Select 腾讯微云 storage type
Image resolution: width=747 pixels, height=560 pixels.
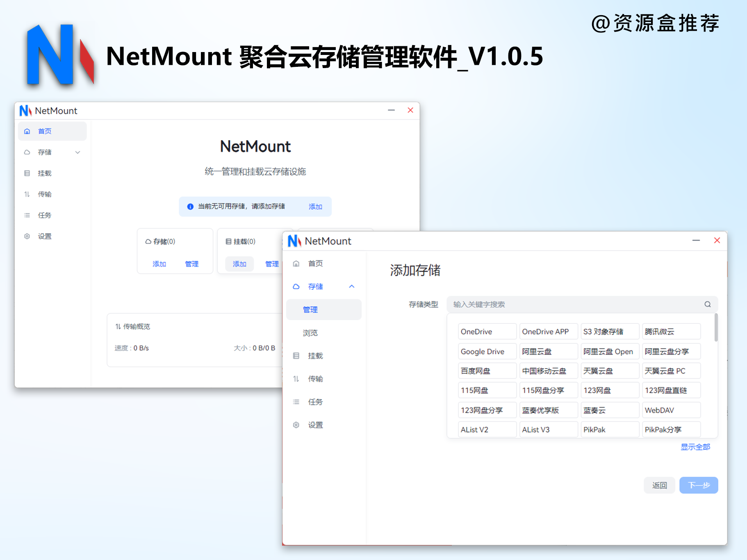pos(672,332)
